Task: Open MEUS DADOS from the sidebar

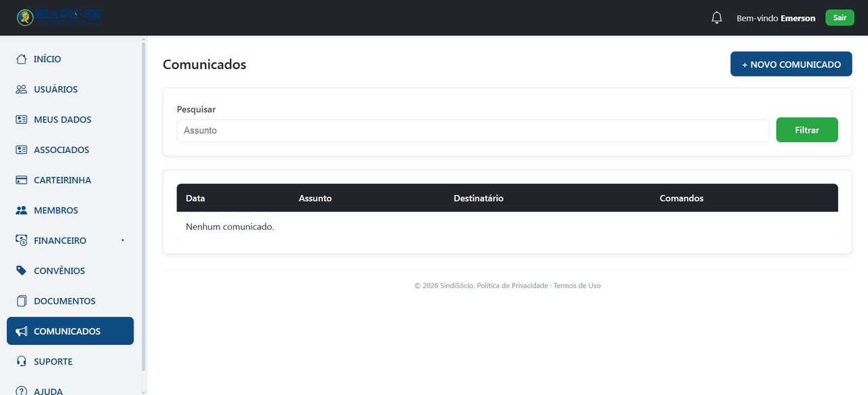Action: click(x=71, y=119)
